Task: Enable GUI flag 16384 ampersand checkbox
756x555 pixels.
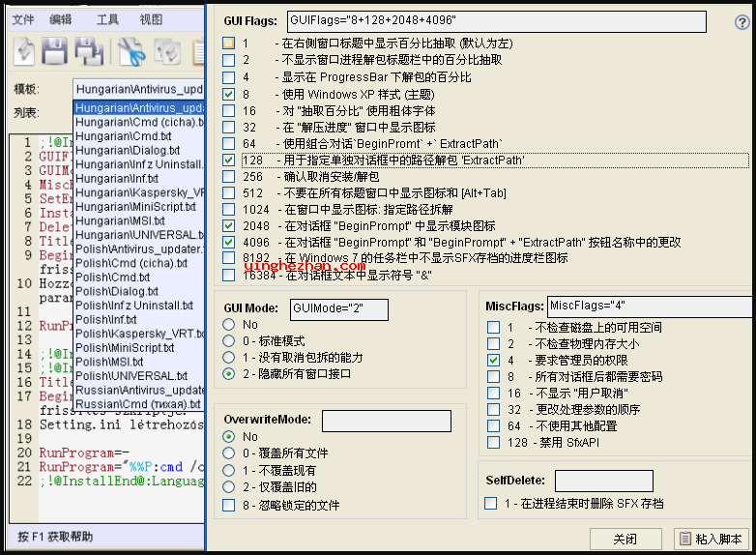Action: pos(228,276)
